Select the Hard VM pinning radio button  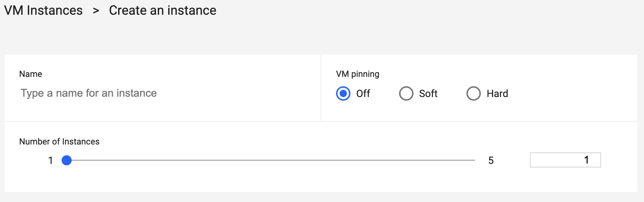pos(473,93)
